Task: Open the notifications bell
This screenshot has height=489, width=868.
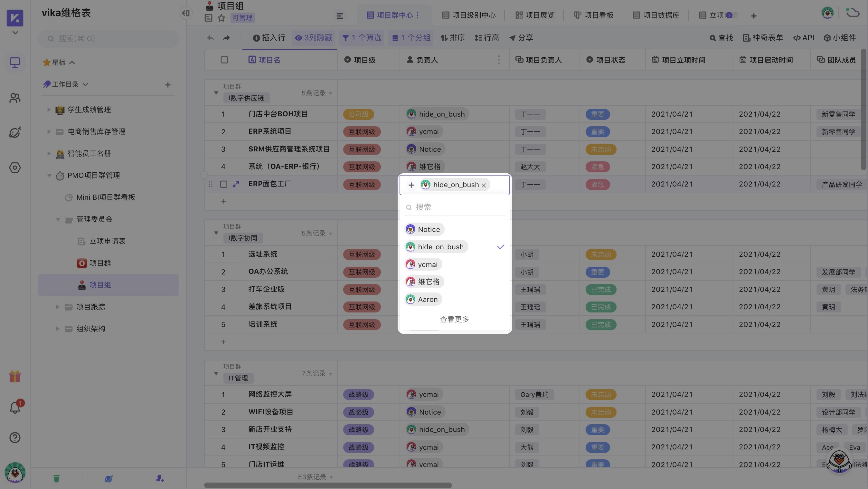Action: point(15,408)
